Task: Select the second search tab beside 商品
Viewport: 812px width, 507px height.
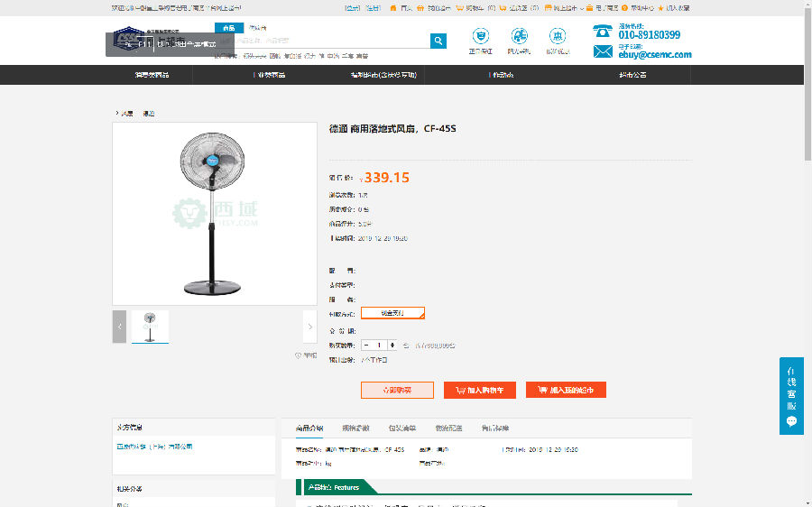Action: pos(257,28)
